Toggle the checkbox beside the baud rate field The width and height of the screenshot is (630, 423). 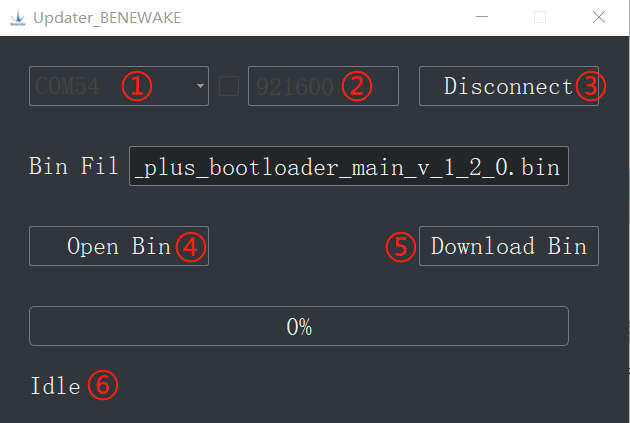point(229,86)
